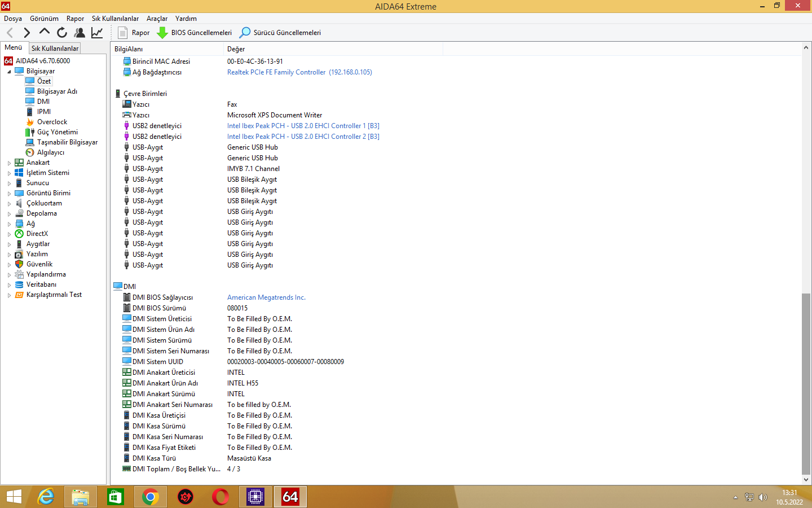Open the Görünüm menu
The image size is (812, 508).
click(44, 19)
